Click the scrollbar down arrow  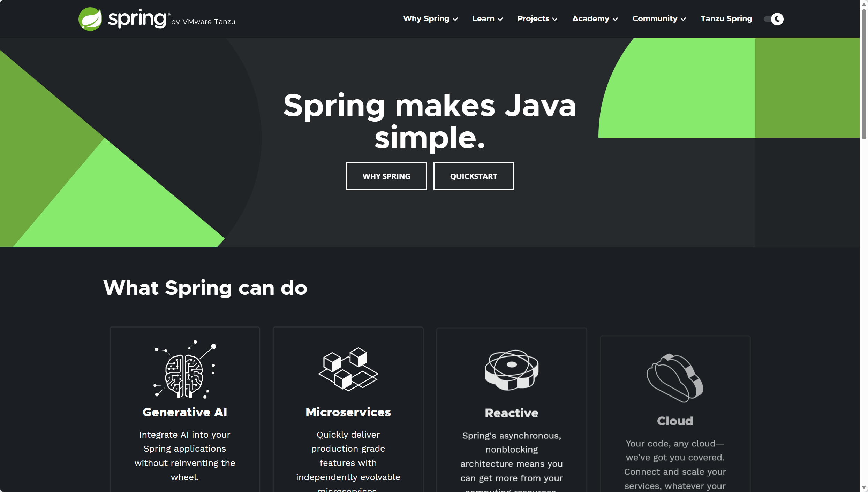coord(864,487)
